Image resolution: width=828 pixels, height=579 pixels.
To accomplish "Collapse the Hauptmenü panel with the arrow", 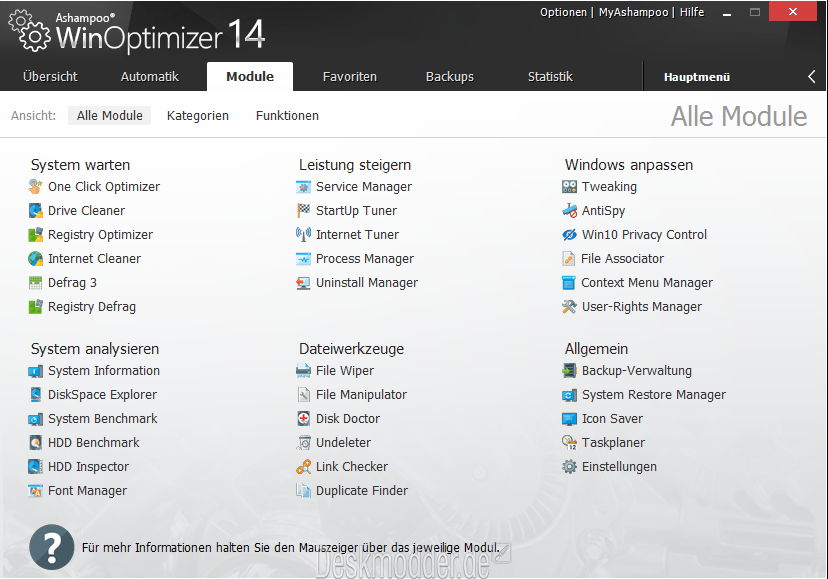I will 812,77.
